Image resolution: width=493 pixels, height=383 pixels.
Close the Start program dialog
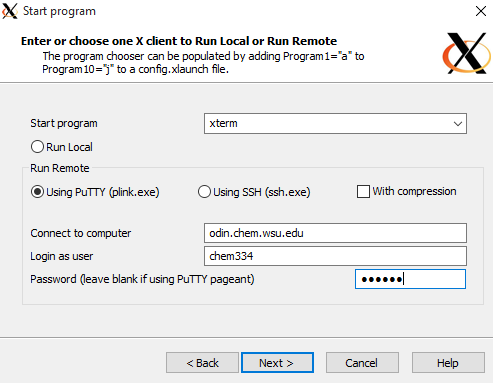(x=481, y=11)
